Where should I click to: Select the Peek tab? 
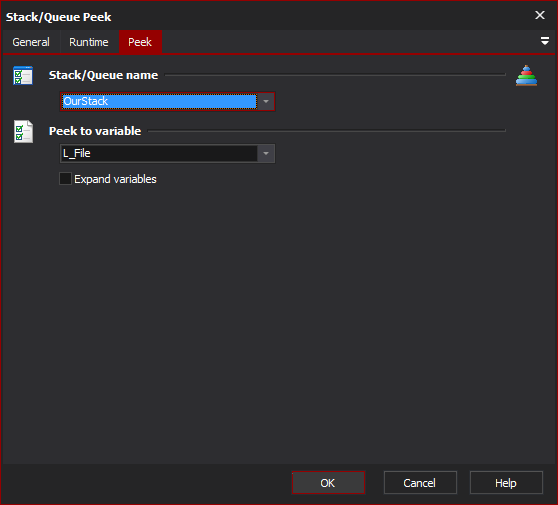pos(140,42)
